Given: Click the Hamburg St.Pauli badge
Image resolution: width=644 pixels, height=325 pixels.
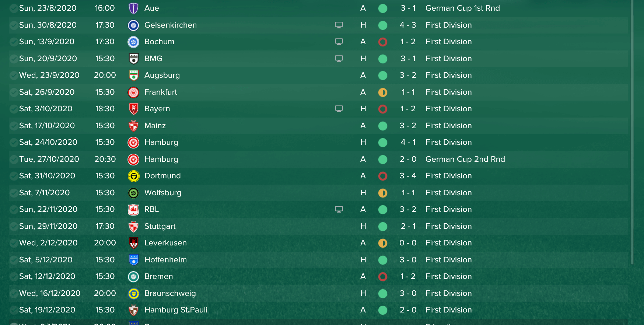Looking at the screenshot, I should [133, 310].
